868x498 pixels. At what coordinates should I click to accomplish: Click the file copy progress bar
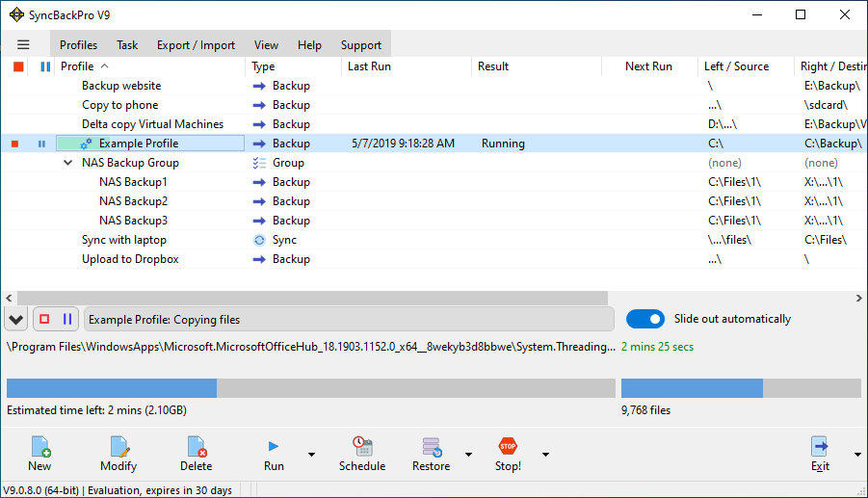coord(311,388)
